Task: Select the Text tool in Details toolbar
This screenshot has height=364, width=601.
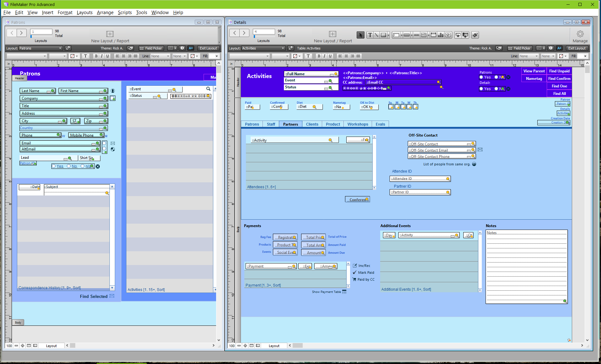Action: coord(370,35)
